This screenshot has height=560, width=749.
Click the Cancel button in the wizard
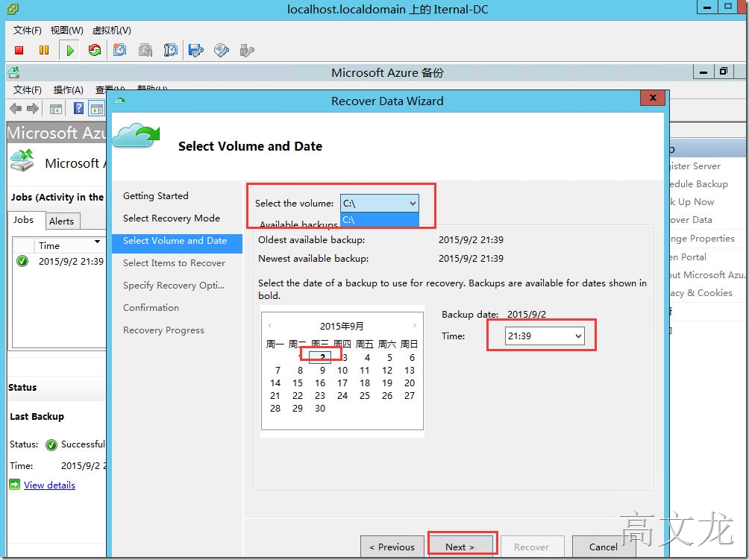(x=604, y=547)
